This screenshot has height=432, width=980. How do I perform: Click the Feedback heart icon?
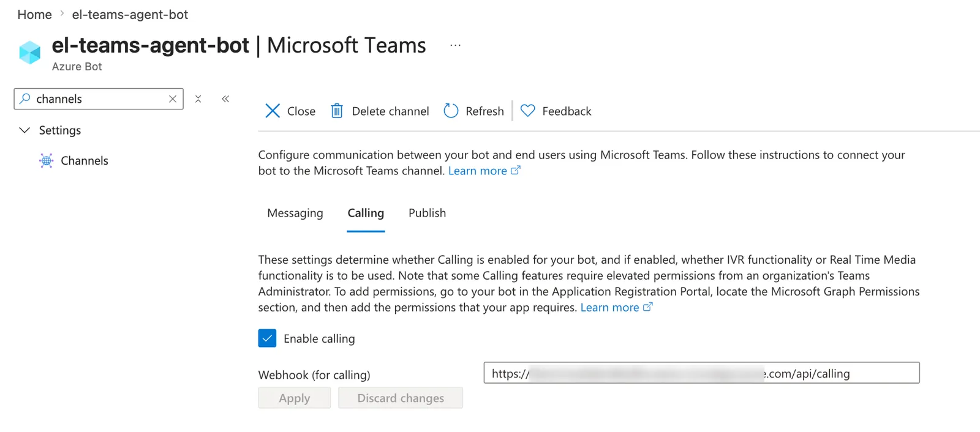click(x=528, y=111)
